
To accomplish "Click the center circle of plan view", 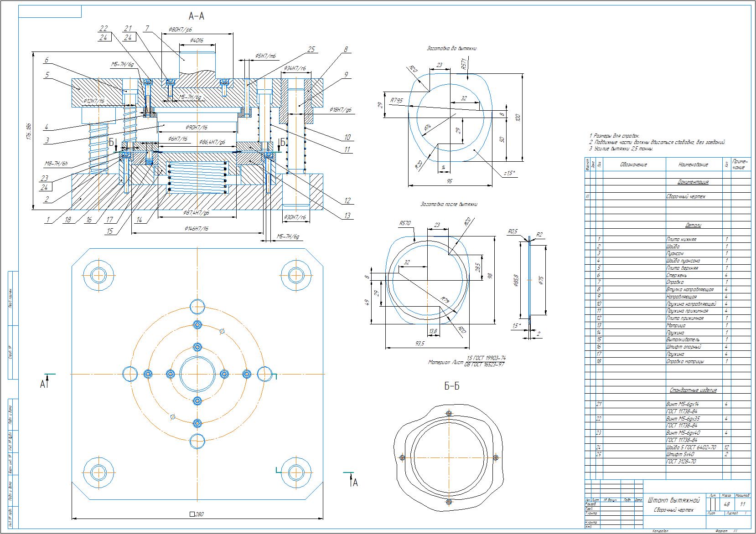I will pos(197,374).
